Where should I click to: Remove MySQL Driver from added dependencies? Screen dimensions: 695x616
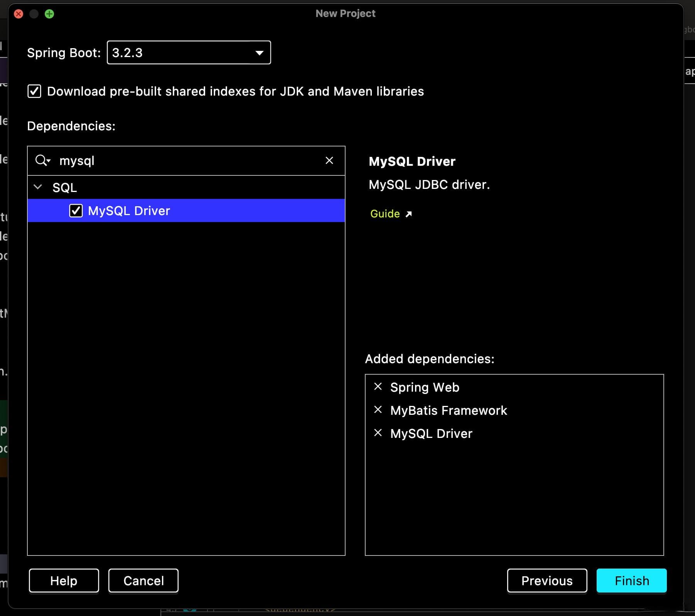[378, 433]
